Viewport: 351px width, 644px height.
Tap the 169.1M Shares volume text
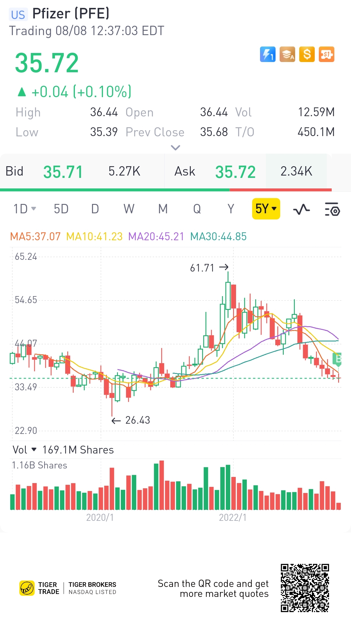pos(78,450)
